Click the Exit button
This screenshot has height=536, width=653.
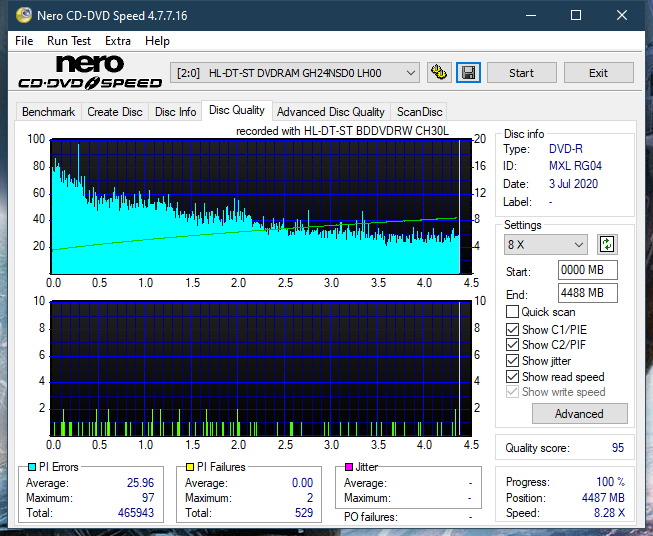point(598,73)
